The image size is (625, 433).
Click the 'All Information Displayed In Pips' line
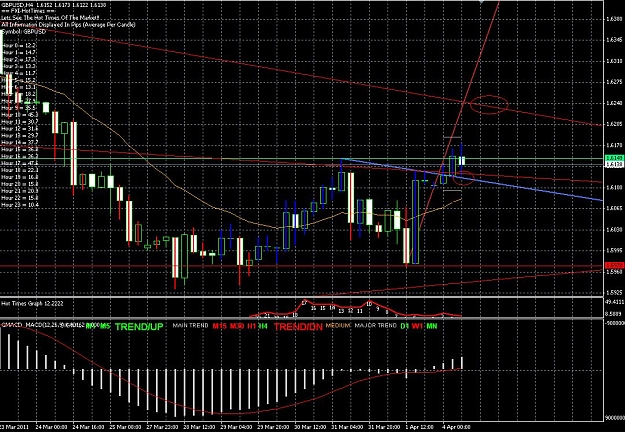point(68,25)
